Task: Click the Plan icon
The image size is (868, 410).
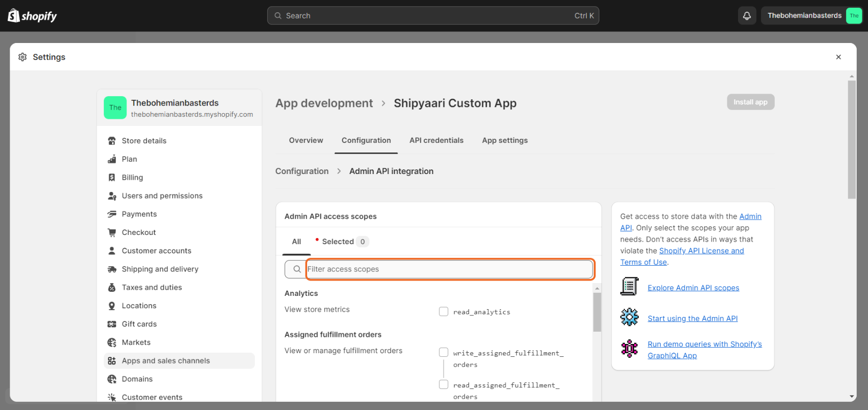Action: (x=112, y=159)
